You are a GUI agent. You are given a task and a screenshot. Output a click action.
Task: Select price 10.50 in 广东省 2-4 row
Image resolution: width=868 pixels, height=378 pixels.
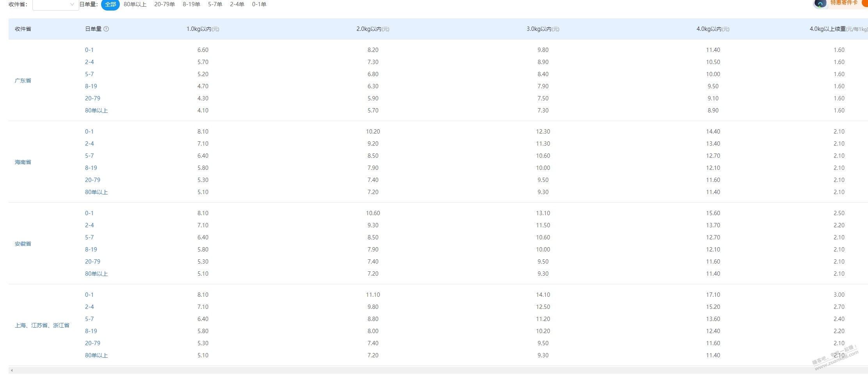coord(713,62)
